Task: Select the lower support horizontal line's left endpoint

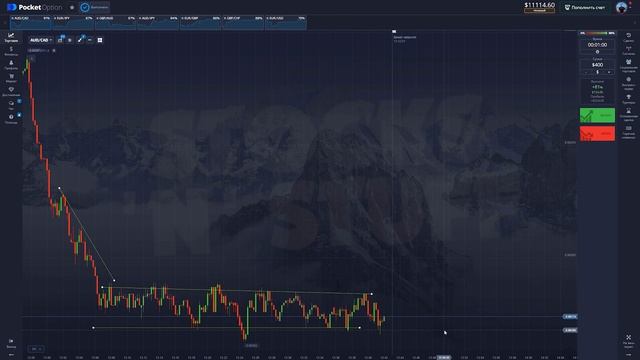Action: pos(93,328)
